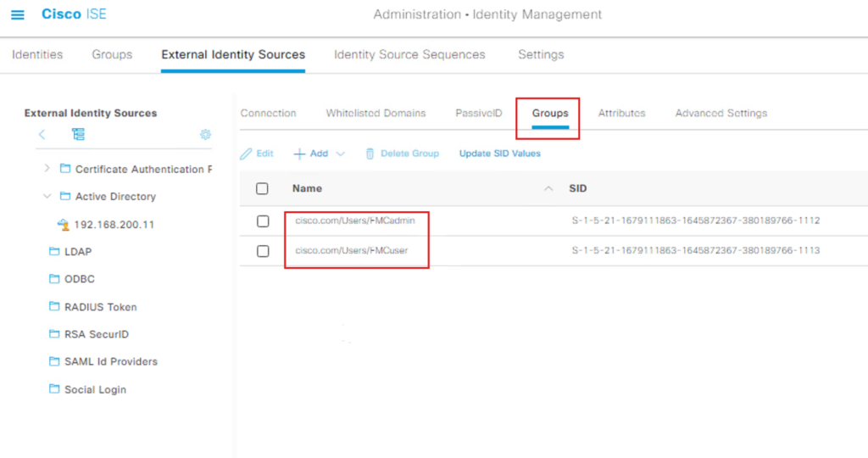Open the Whitelisted Domains tab

click(376, 113)
